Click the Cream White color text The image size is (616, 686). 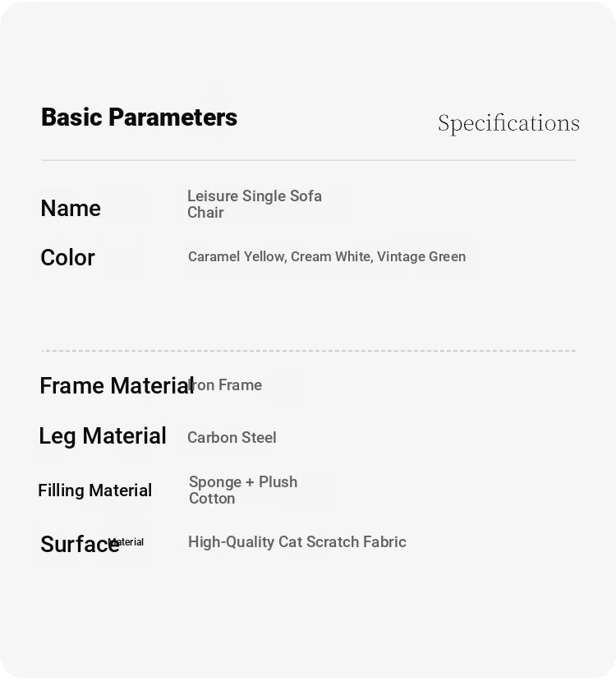coord(332,256)
